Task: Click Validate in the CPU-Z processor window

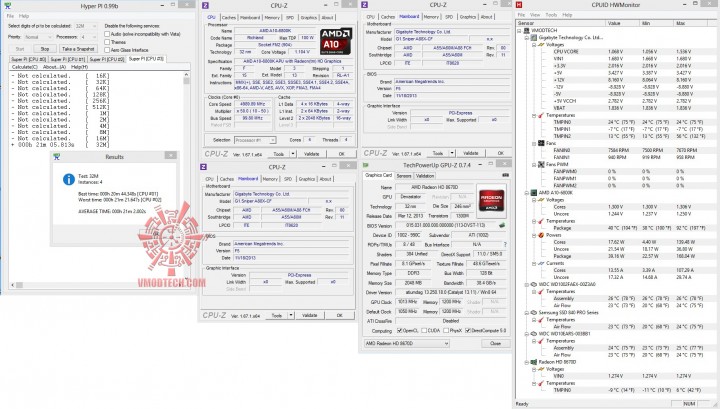Action: [x=311, y=154]
